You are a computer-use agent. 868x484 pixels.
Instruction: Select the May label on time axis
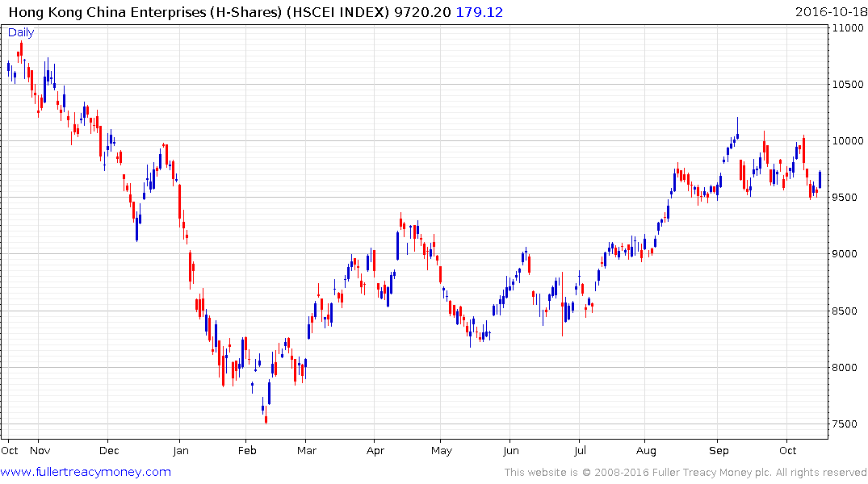(441, 450)
